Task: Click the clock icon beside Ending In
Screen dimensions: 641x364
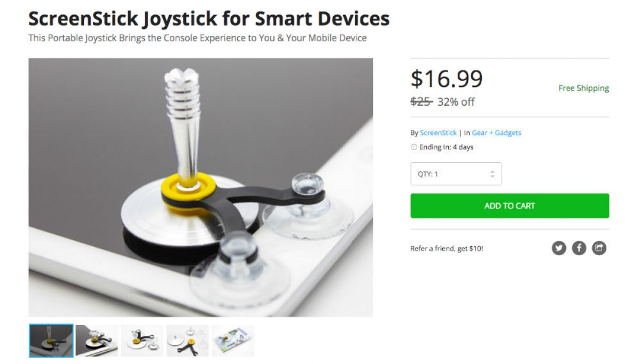Action: point(414,147)
